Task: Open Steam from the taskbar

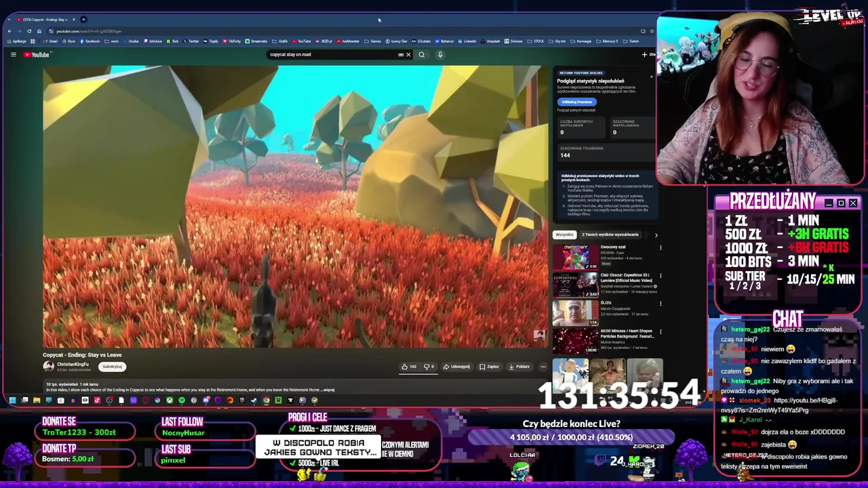Action: tap(254, 400)
